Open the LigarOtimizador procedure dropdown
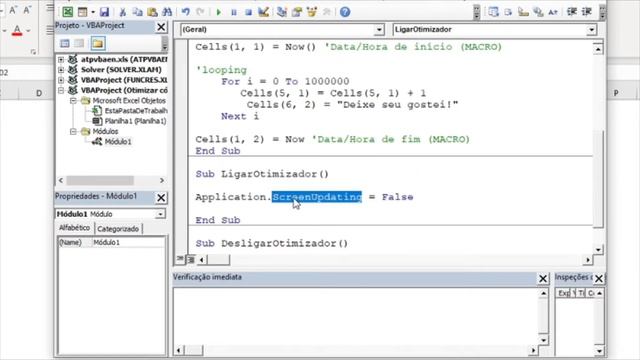 click(591, 29)
